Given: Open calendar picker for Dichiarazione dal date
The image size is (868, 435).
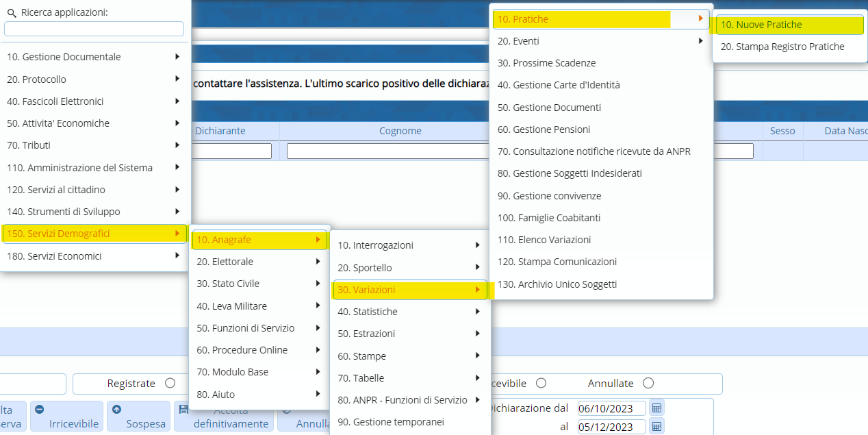Looking at the screenshot, I should click(x=656, y=408).
